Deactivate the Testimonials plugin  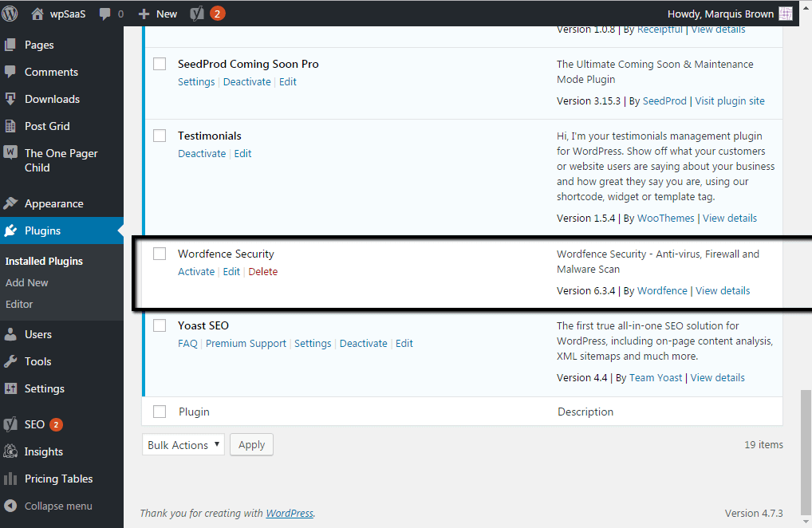click(202, 154)
